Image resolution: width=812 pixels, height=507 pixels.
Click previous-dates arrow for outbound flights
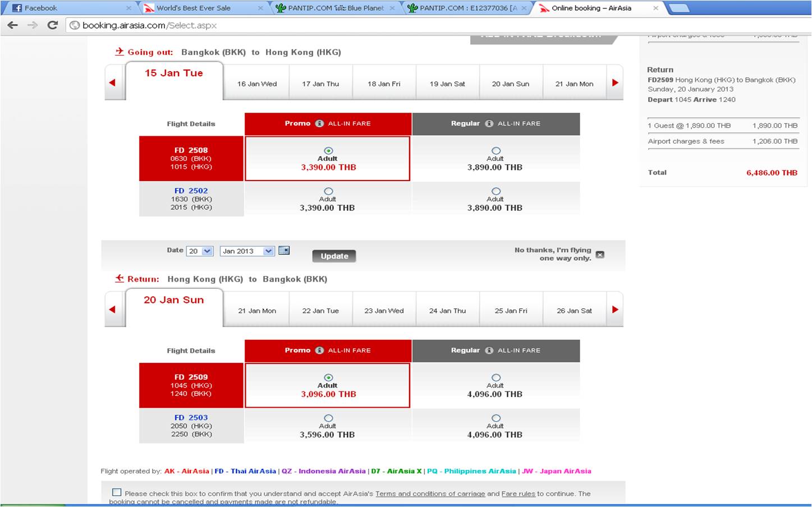point(112,82)
